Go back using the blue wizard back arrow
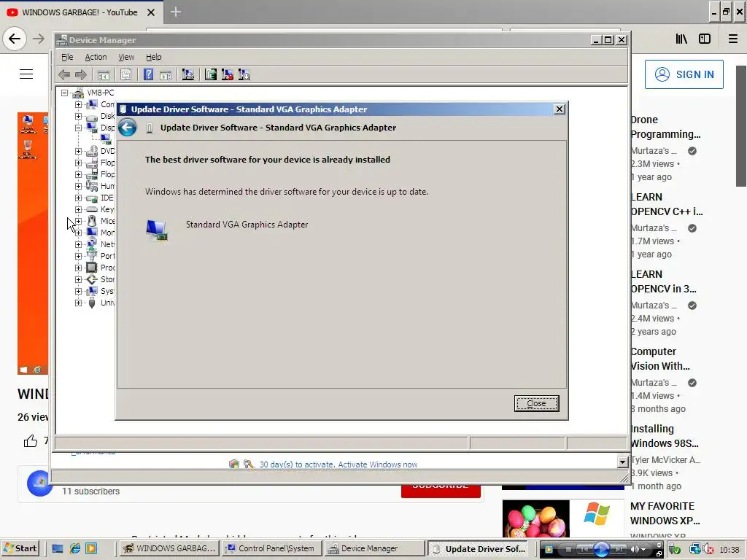 (128, 128)
